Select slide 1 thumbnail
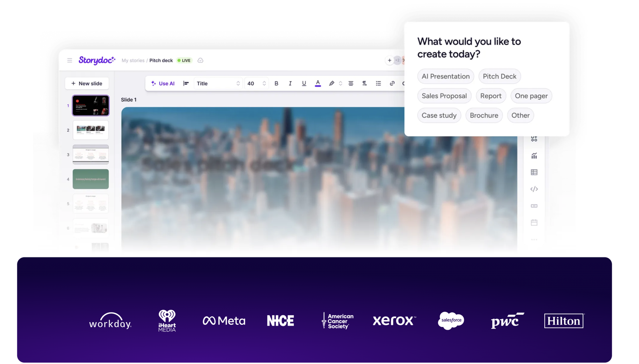639x364 pixels. click(x=91, y=105)
